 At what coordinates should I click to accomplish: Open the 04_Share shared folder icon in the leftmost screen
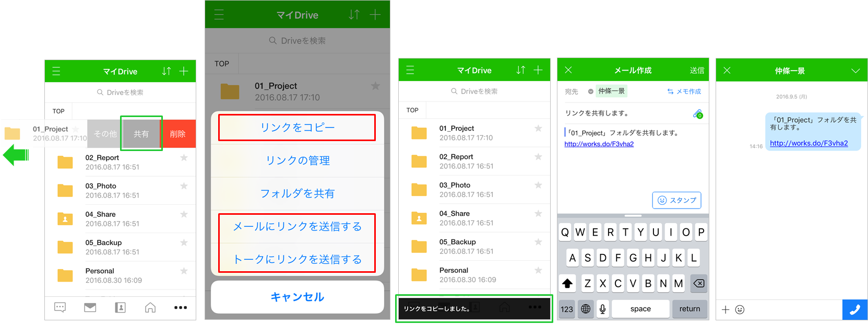click(65, 218)
